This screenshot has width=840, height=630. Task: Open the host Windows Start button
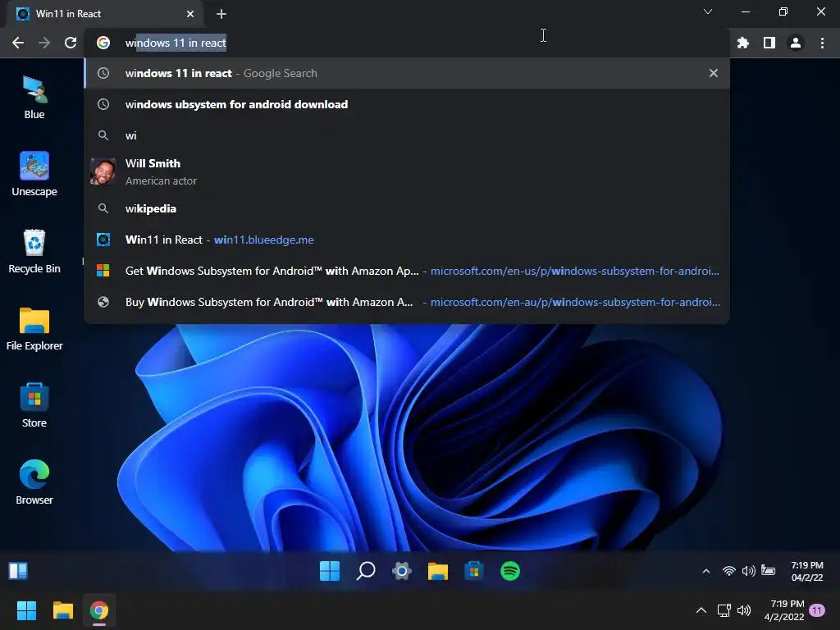(x=26, y=610)
